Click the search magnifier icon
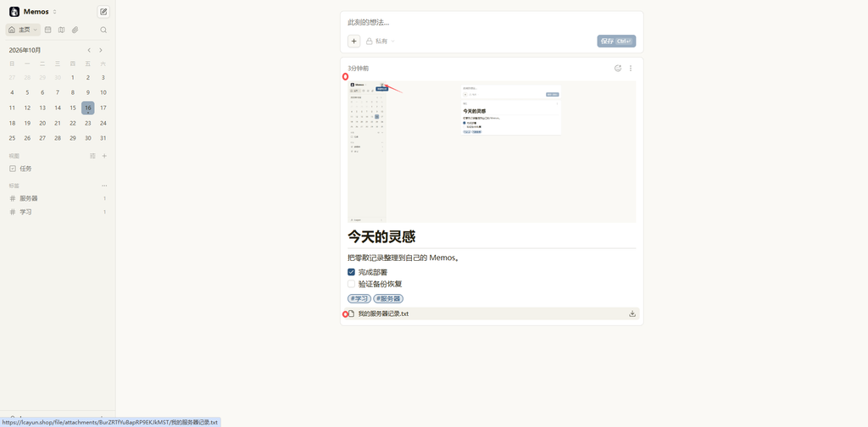868x427 pixels. pyautogui.click(x=103, y=30)
